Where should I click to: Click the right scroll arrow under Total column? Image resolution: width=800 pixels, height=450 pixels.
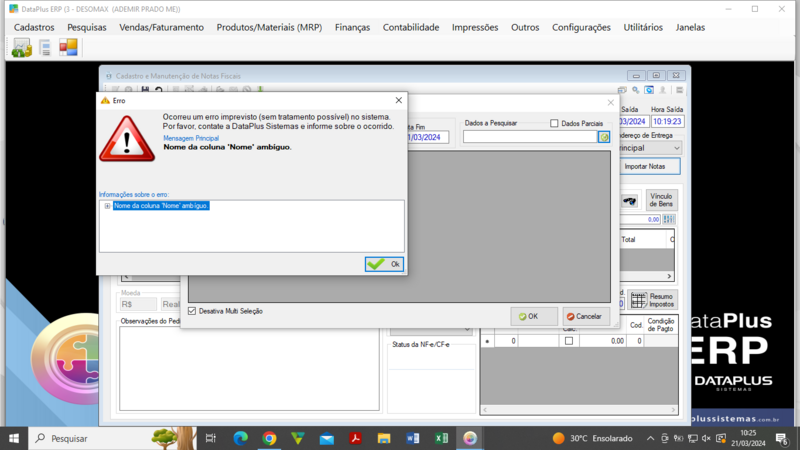(669, 276)
